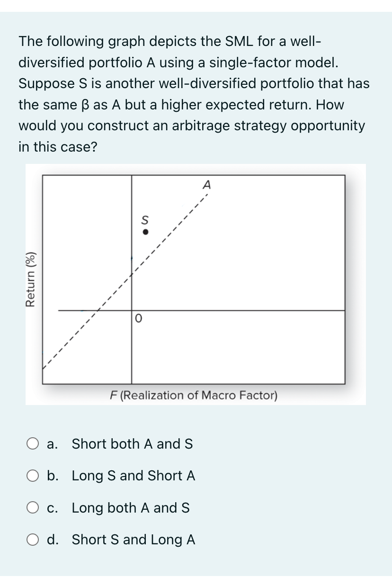392x577 pixels.
Task: Click the answer text 'Long S and Short A'
Action: [x=133, y=476]
